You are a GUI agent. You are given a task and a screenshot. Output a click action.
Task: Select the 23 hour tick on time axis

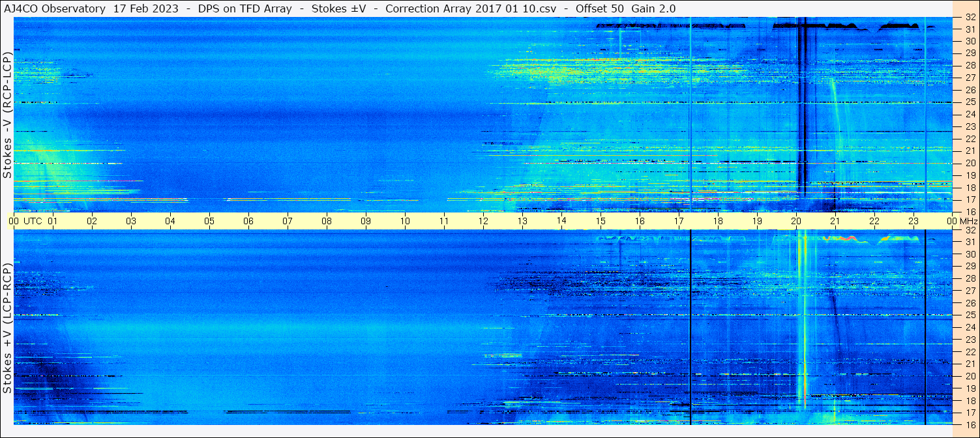(913, 221)
